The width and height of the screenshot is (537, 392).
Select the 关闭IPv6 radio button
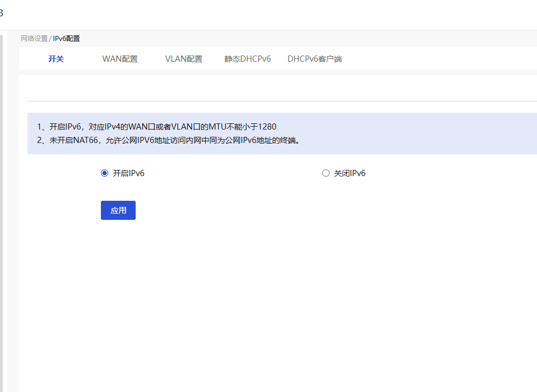[326, 173]
